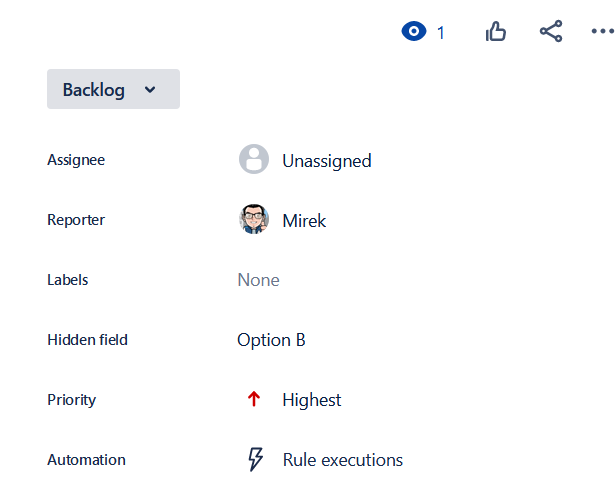Edit the Unassigned assignee value
The height and width of the screenshot is (490, 615).
(326, 160)
